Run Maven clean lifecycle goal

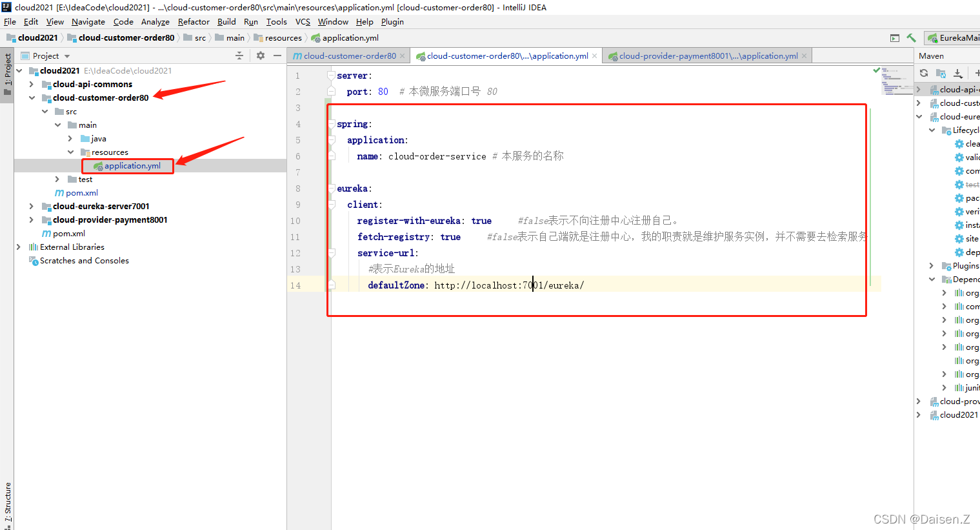coord(967,143)
